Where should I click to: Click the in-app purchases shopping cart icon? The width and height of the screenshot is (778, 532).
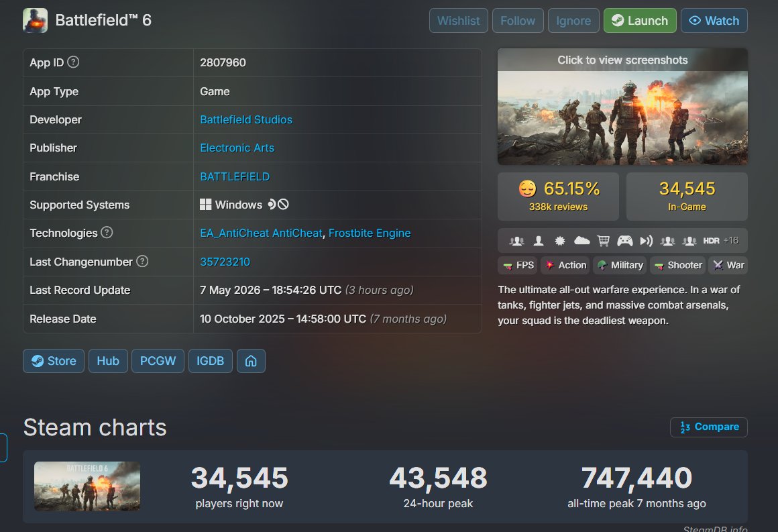tap(604, 241)
